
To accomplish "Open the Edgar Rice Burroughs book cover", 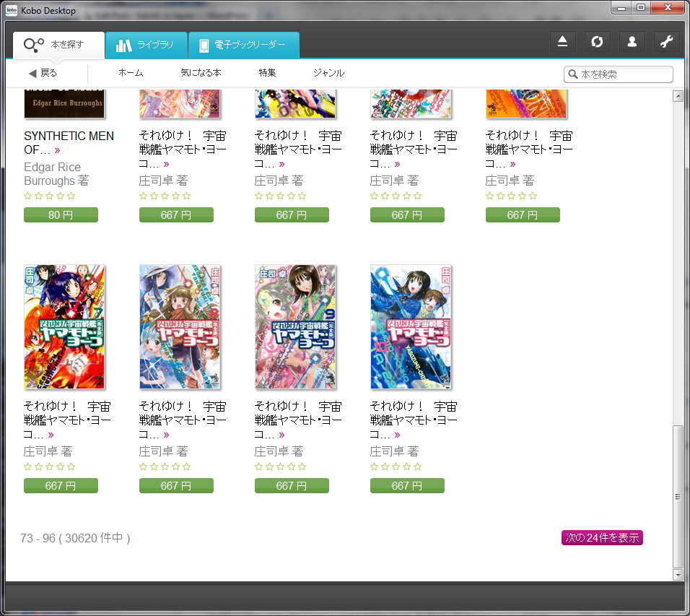I will [x=64, y=103].
